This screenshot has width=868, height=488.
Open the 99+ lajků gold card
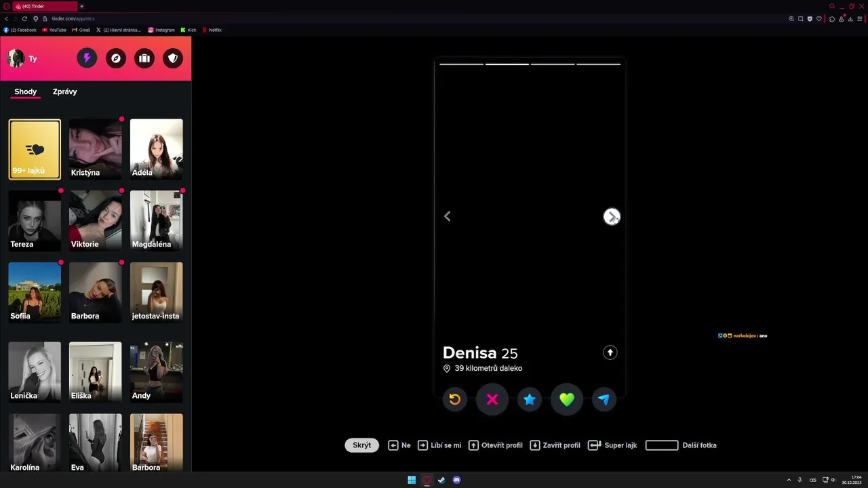(x=35, y=149)
